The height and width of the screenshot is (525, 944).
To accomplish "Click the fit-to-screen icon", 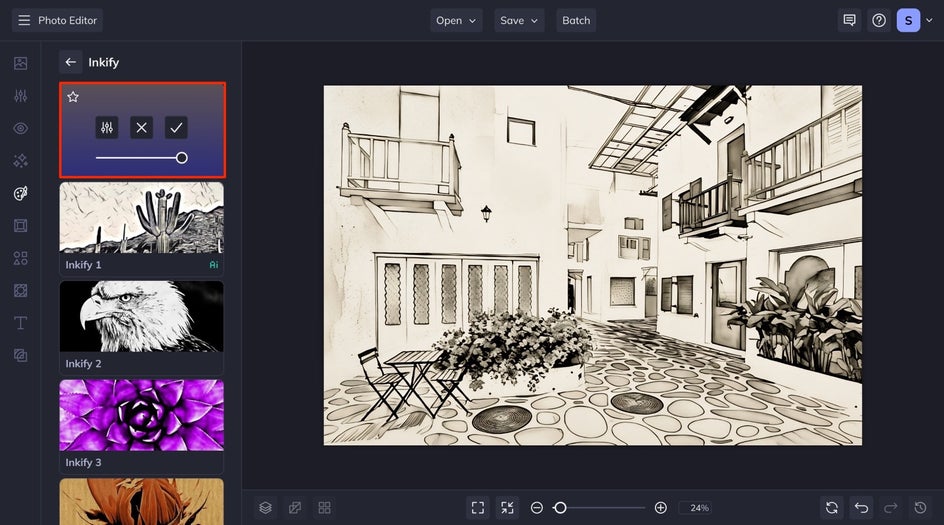I will coord(478,508).
